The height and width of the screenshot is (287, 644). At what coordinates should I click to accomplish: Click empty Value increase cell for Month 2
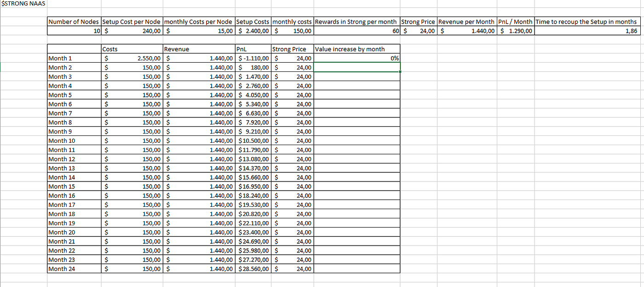tap(356, 67)
